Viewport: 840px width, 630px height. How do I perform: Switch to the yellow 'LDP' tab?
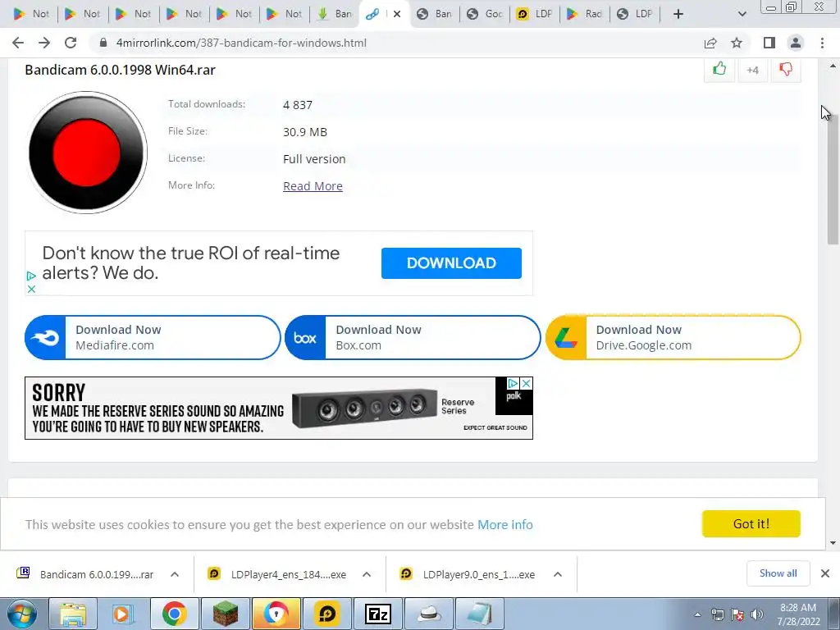click(x=536, y=14)
